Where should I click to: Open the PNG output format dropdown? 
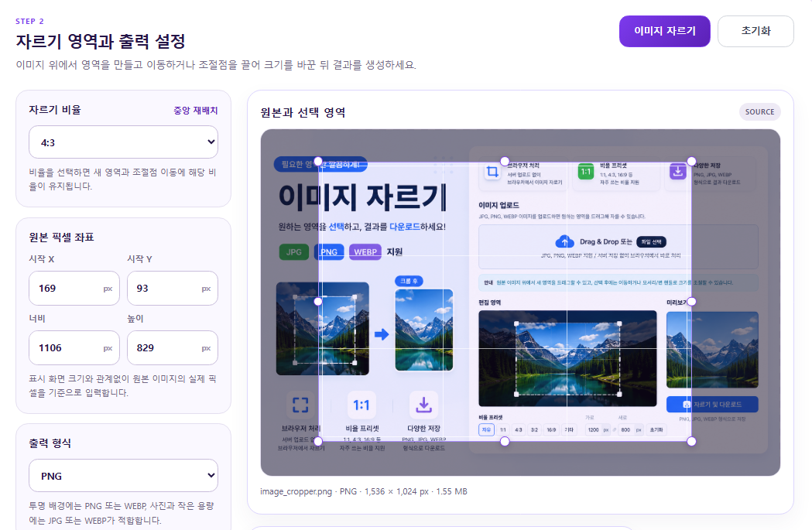pyautogui.click(x=123, y=476)
